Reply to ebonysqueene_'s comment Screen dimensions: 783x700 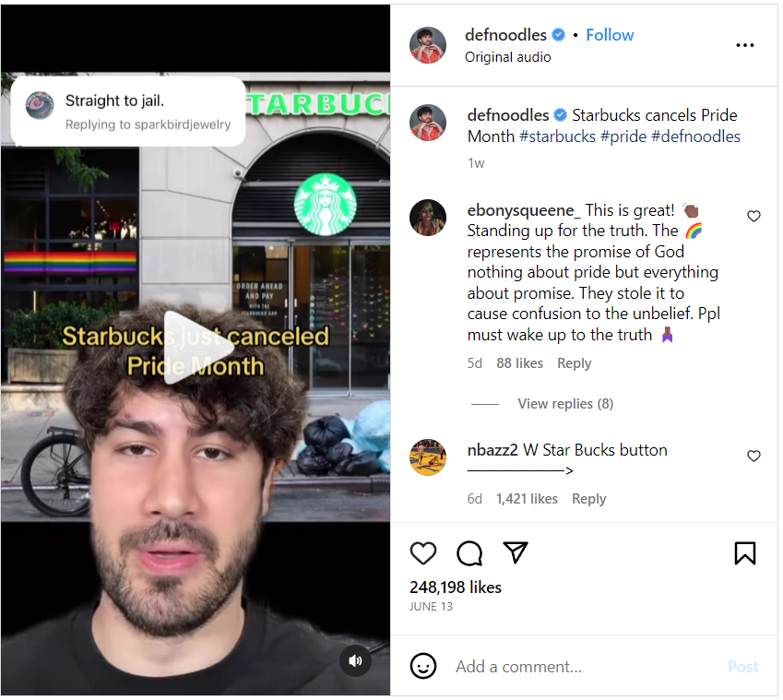[574, 363]
